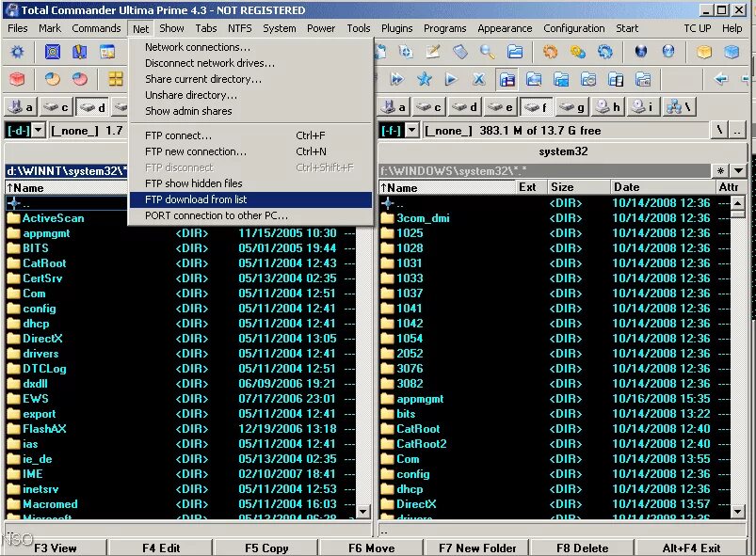Select FlashAX folder in the left panel

tap(44, 429)
